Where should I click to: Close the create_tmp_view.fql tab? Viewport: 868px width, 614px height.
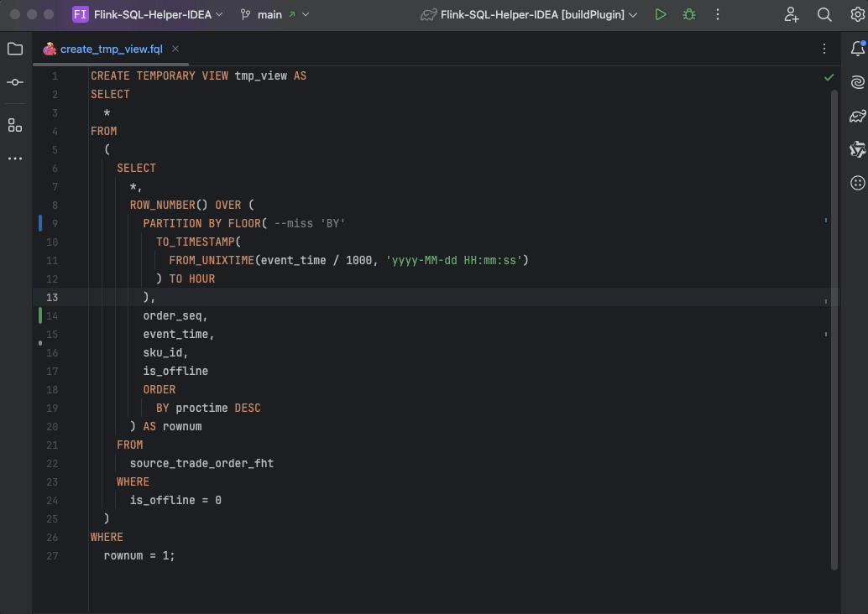tap(175, 49)
